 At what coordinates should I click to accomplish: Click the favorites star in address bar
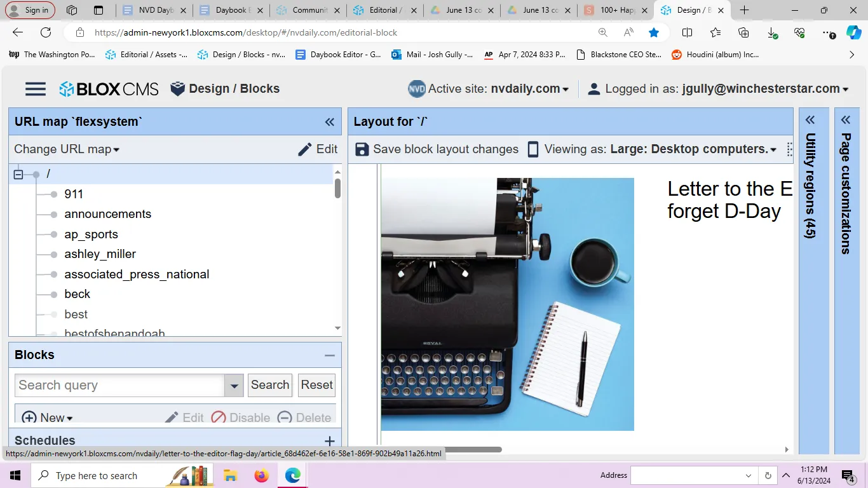point(654,32)
